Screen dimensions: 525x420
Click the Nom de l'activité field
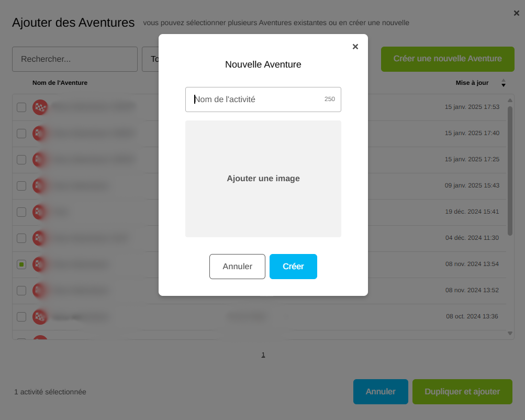(x=256, y=100)
